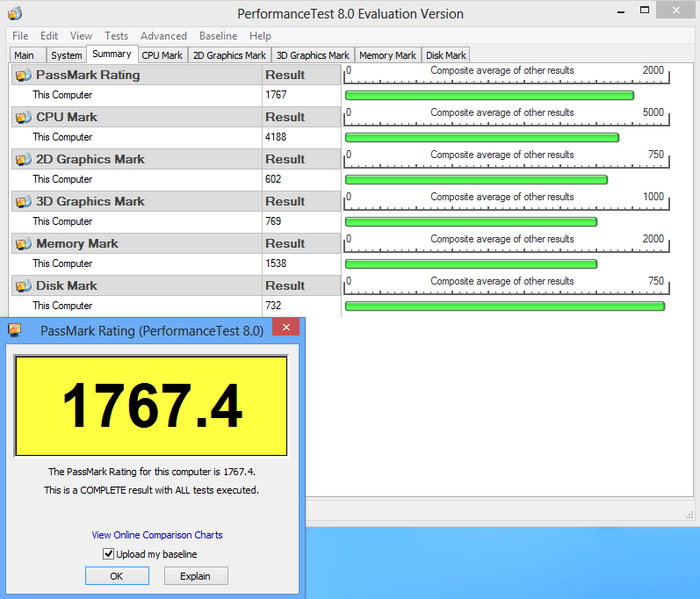The width and height of the screenshot is (700, 599).
Task: Open the 3D Graphics Mark tab
Action: pyautogui.click(x=313, y=55)
